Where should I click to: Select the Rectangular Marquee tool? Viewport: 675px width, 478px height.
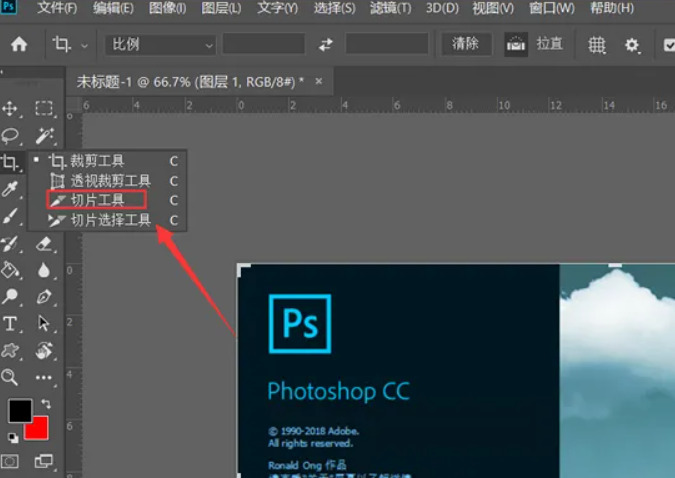44,109
